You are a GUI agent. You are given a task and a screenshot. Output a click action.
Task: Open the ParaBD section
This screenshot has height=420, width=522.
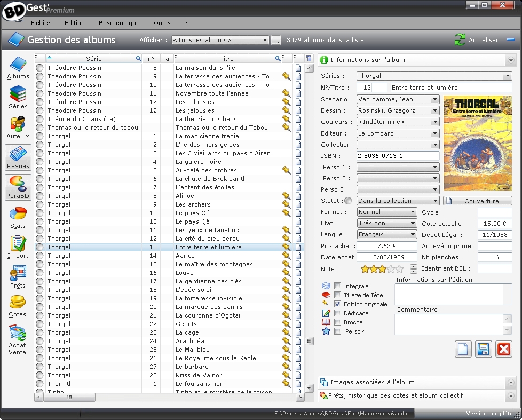[18, 187]
